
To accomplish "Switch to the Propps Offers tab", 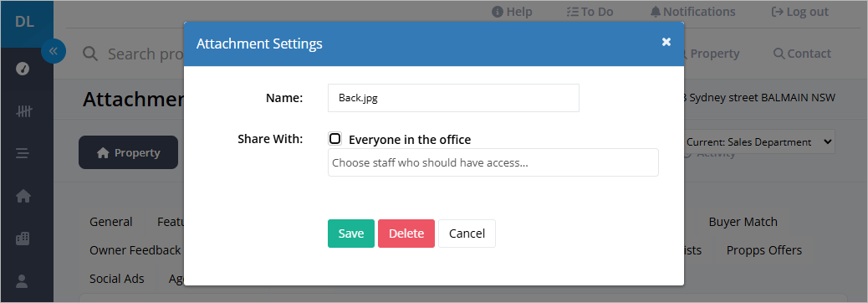I will (x=764, y=250).
